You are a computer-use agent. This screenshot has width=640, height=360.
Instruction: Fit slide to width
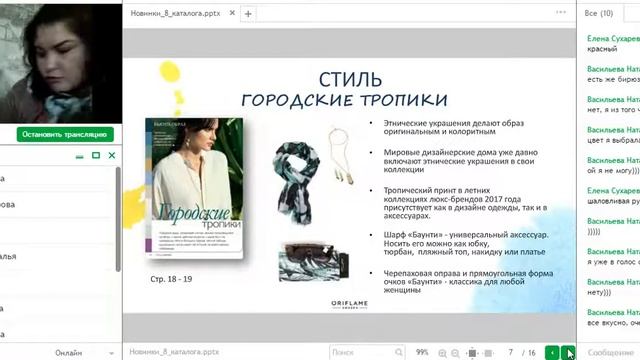coord(488,353)
